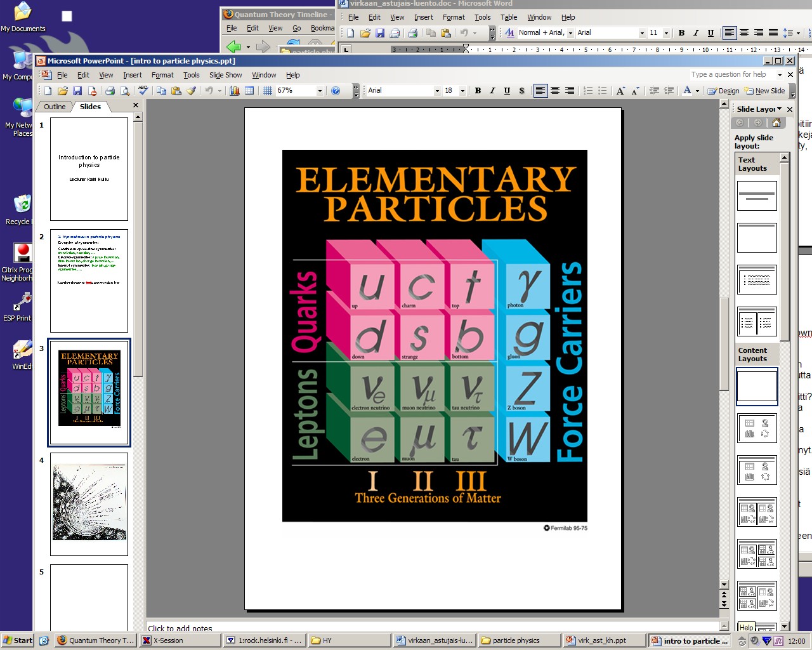This screenshot has width=812, height=650.
Task: Increase font size in PowerPoint
Action: tap(620, 91)
